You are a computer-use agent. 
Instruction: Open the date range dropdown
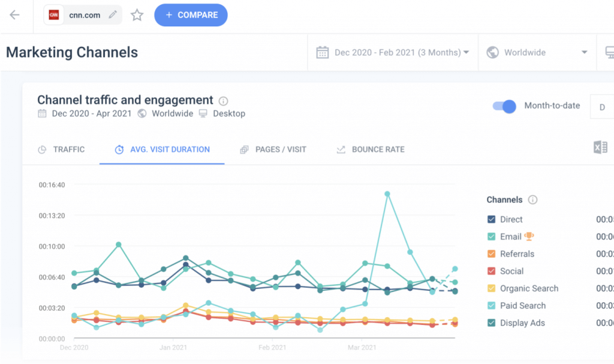pos(468,52)
